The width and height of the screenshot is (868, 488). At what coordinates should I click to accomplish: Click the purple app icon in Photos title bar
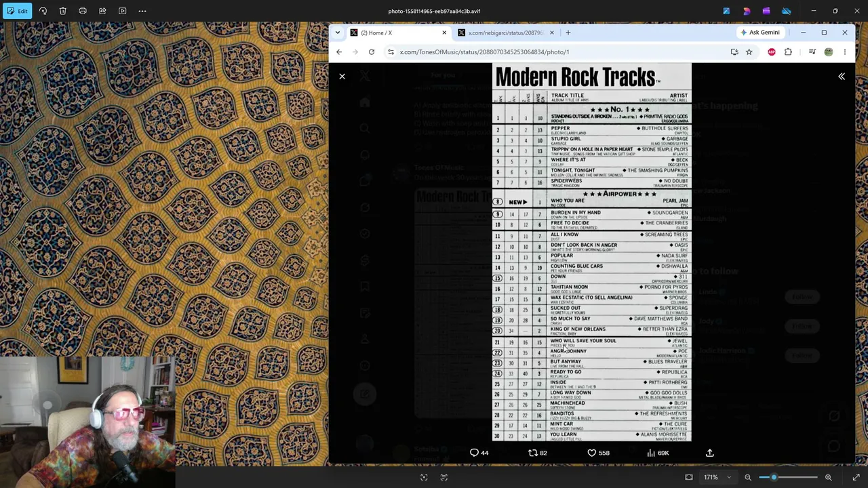766,11
